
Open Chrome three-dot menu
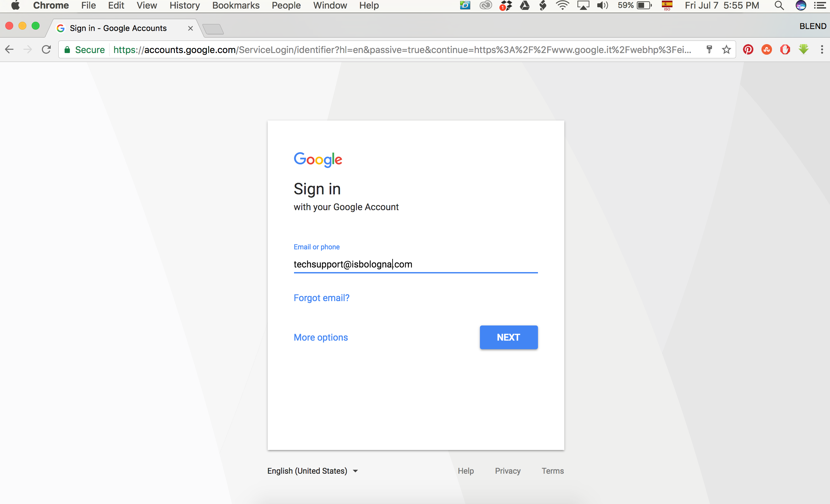pyautogui.click(x=822, y=49)
